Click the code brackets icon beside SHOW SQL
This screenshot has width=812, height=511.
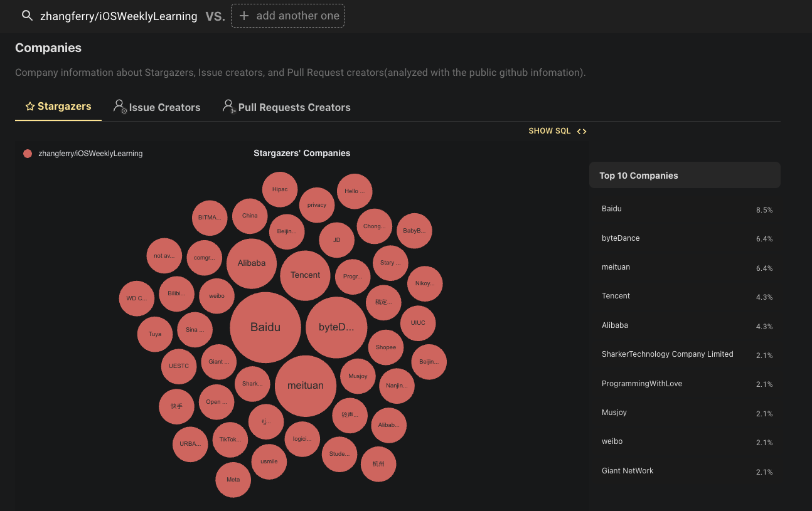point(582,131)
